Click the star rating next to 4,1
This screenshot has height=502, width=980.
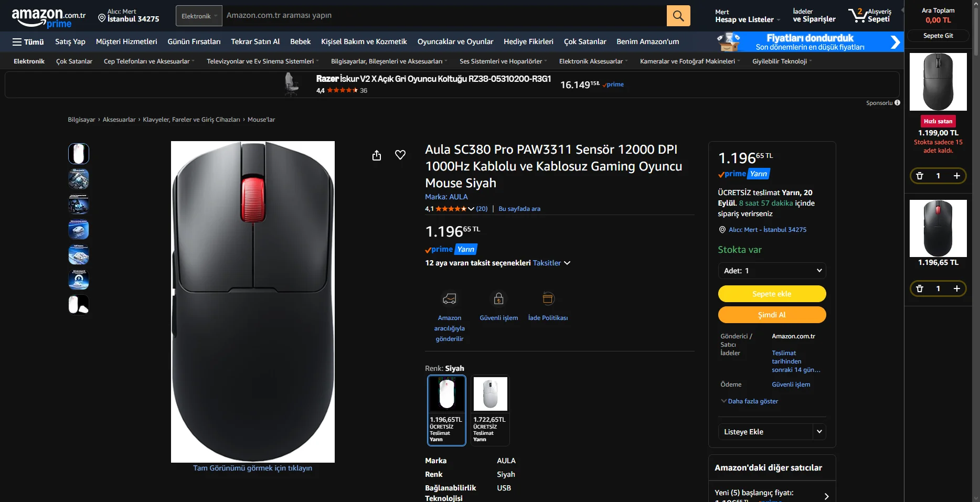(451, 209)
